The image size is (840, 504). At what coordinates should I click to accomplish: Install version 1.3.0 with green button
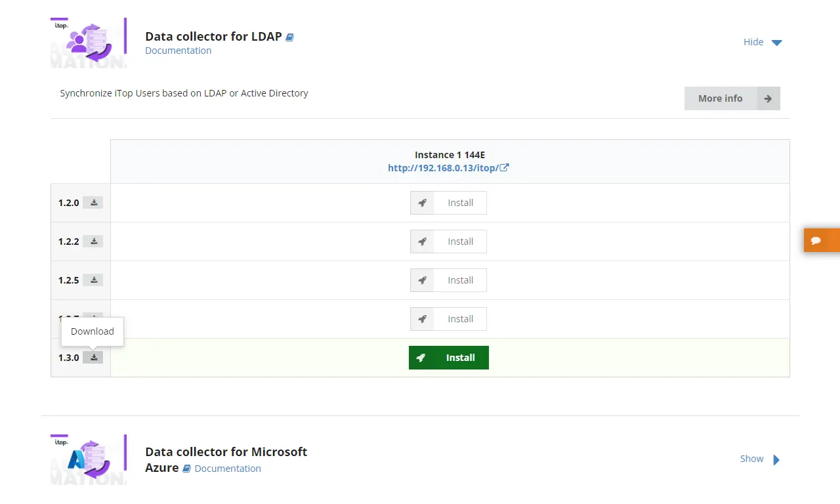pyautogui.click(x=449, y=358)
